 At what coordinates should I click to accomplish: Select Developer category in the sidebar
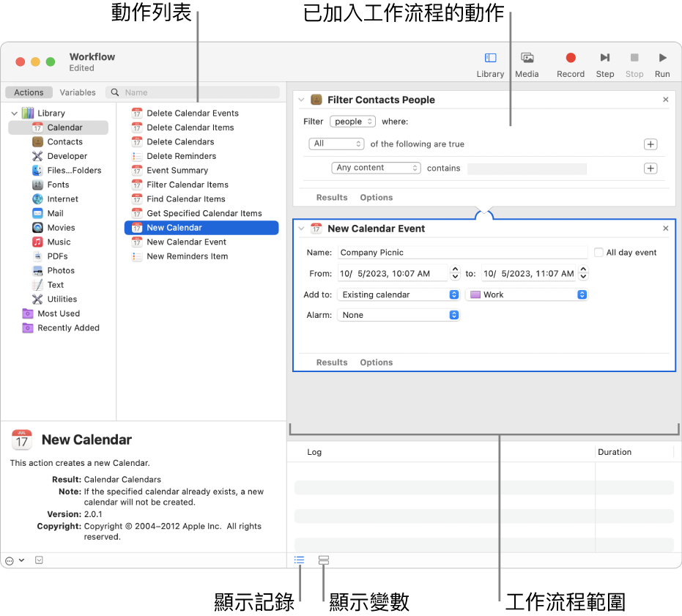[x=60, y=156]
